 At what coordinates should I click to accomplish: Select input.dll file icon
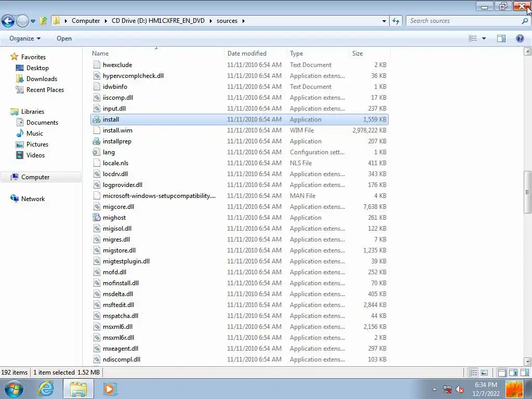(x=97, y=109)
